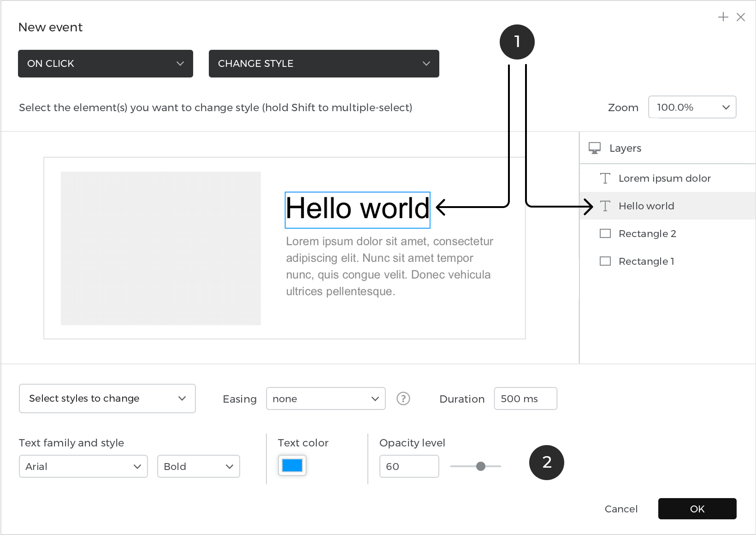Click the Layers panel monitor icon
Screen dimensions: 756x535
(595, 148)
